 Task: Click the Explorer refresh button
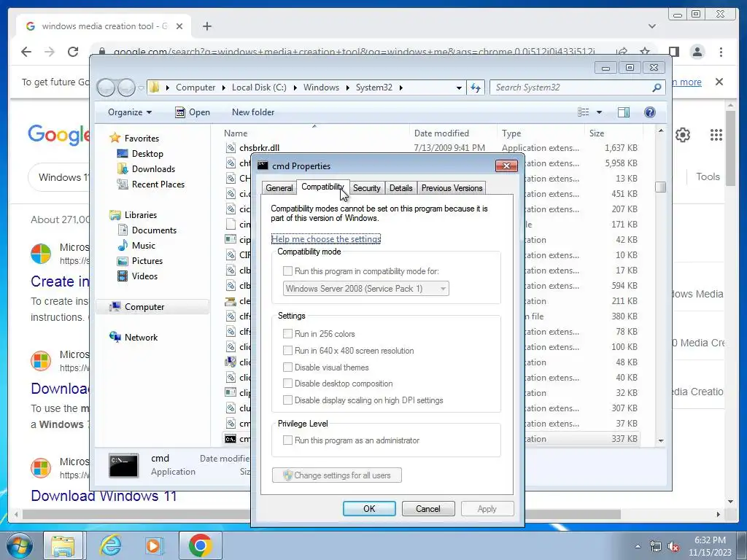point(476,87)
